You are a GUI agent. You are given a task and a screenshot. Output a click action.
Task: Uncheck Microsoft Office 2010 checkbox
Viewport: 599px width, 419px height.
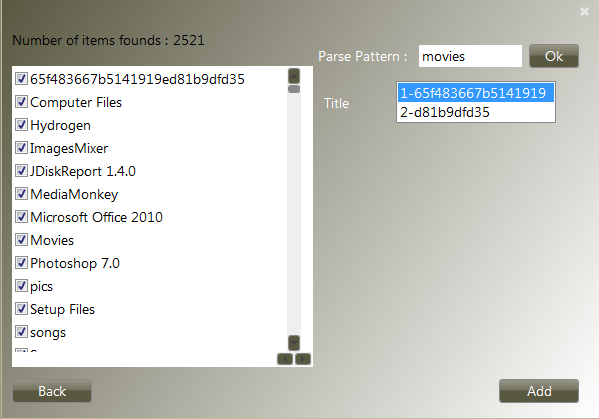21,217
